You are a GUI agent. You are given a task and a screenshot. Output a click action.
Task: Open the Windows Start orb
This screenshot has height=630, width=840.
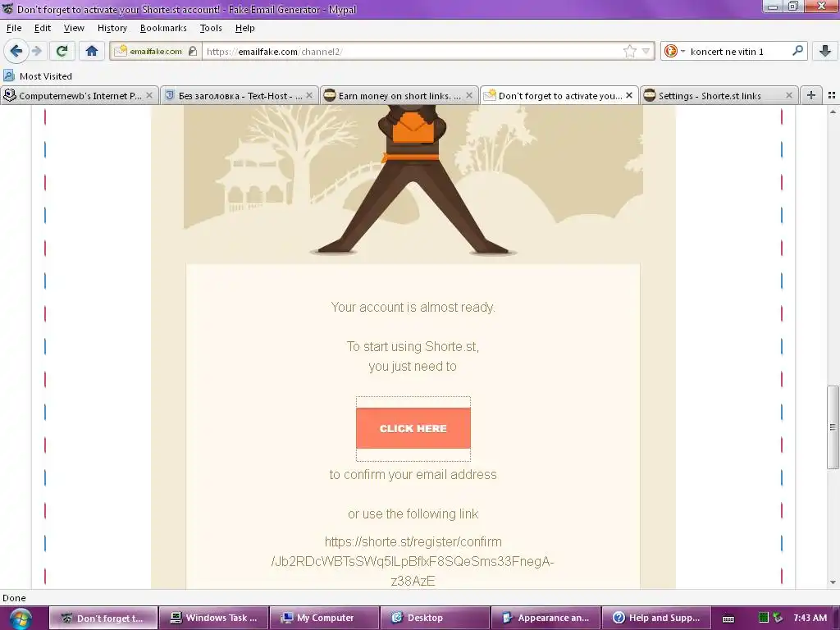(x=20, y=619)
